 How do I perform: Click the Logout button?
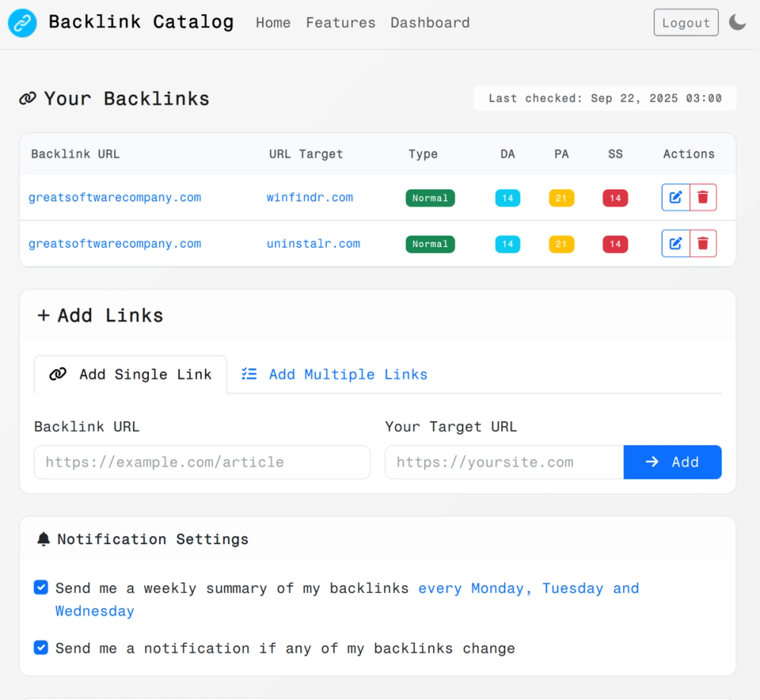tap(686, 22)
